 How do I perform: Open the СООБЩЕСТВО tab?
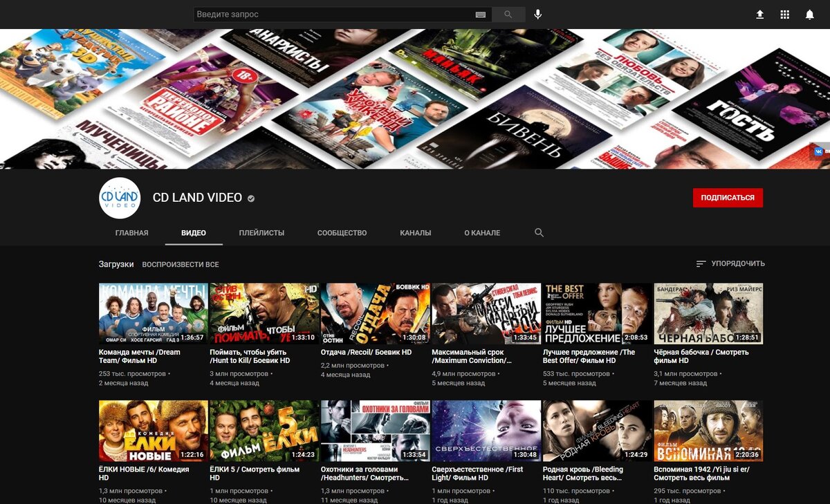pos(342,233)
